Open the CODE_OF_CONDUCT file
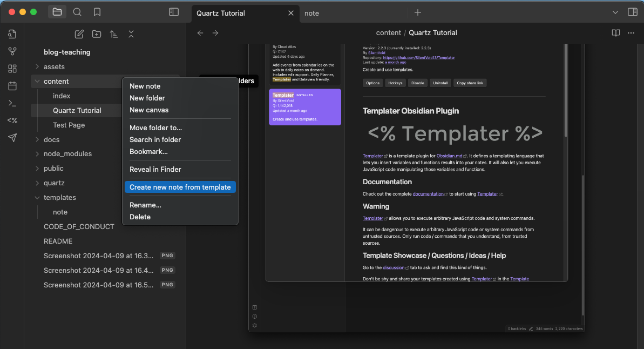Screen dimensions: 644x349 (79, 226)
